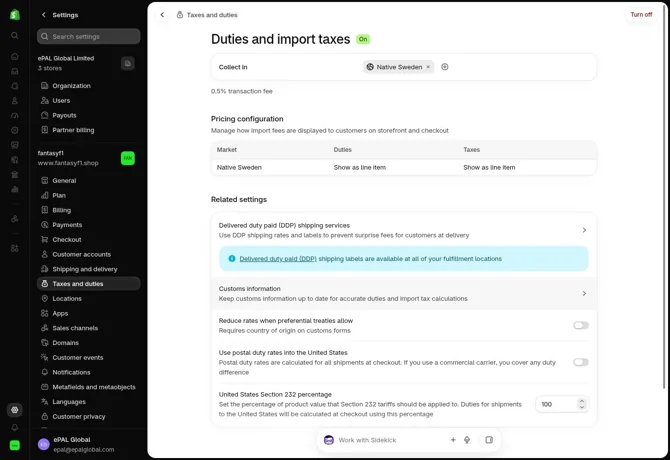This screenshot has height=460, width=670.
Task: Select Taxes and duties in sidebar
Action: pyautogui.click(x=88, y=284)
